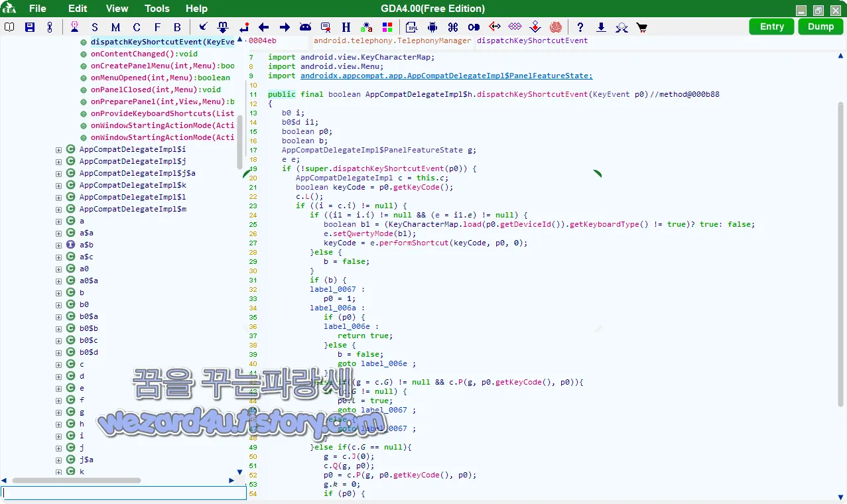Click the green Entry button

coord(772,27)
